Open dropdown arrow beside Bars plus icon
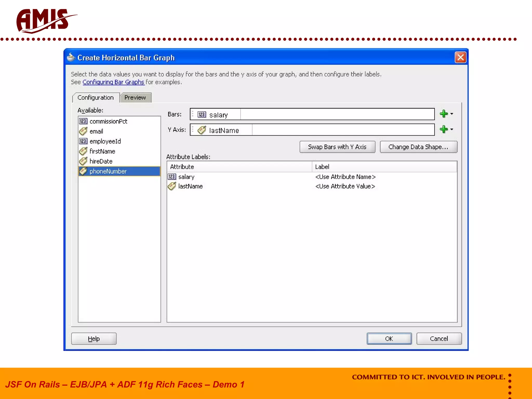The image size is (532, 399). (452, 114)
